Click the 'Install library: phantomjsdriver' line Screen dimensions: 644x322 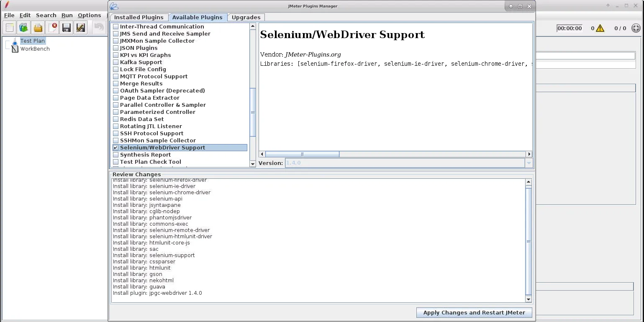(152, 218)
